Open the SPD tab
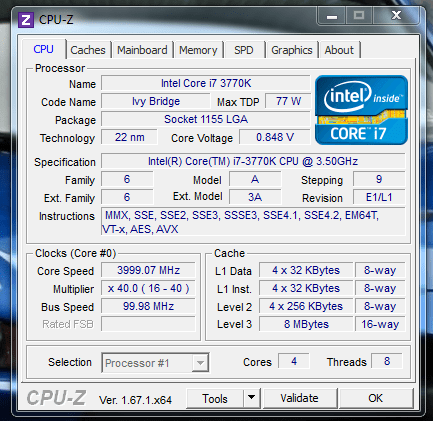Viewport: 433px width, 421px height. 244,50
